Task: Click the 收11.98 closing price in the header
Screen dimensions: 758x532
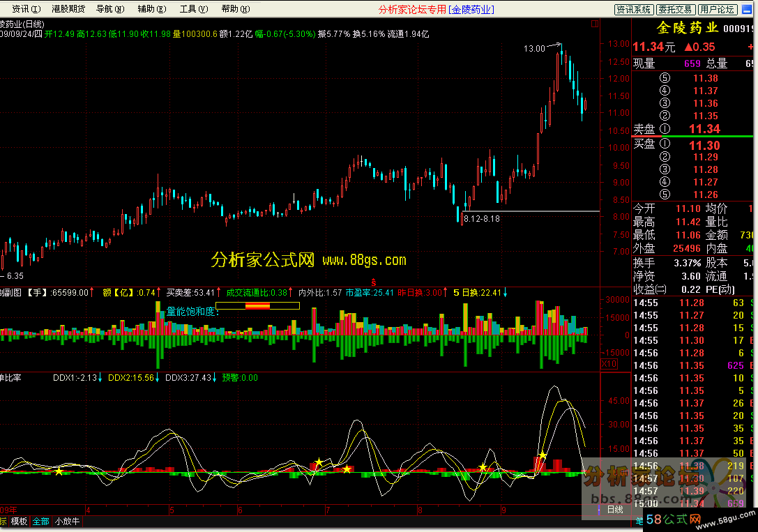Action: tap(156, 34)
